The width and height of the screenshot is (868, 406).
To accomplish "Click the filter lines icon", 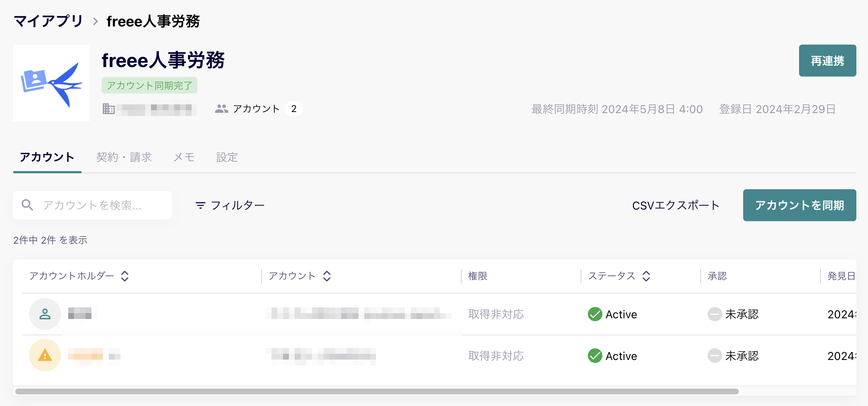I will (200, 206).
